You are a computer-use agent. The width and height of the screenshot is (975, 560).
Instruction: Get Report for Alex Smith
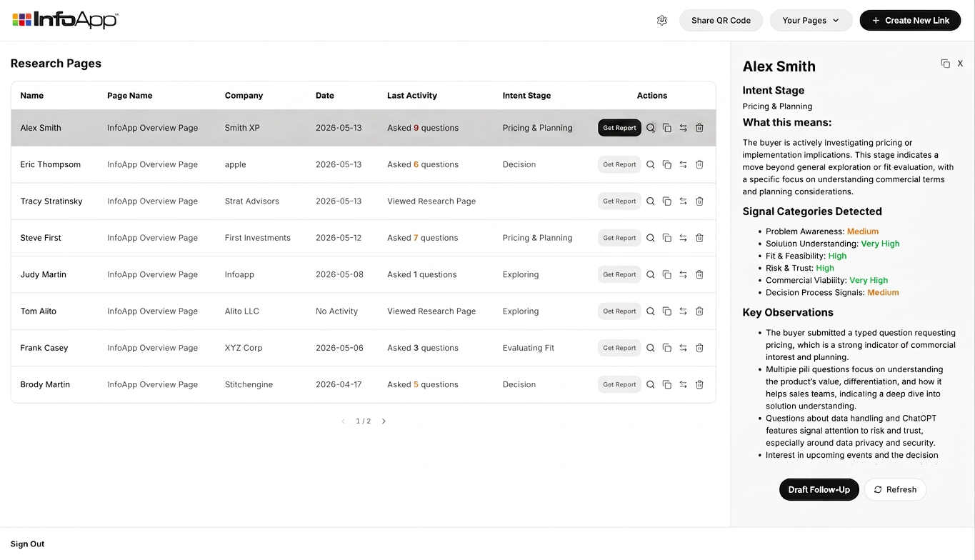tap(619, 128)
